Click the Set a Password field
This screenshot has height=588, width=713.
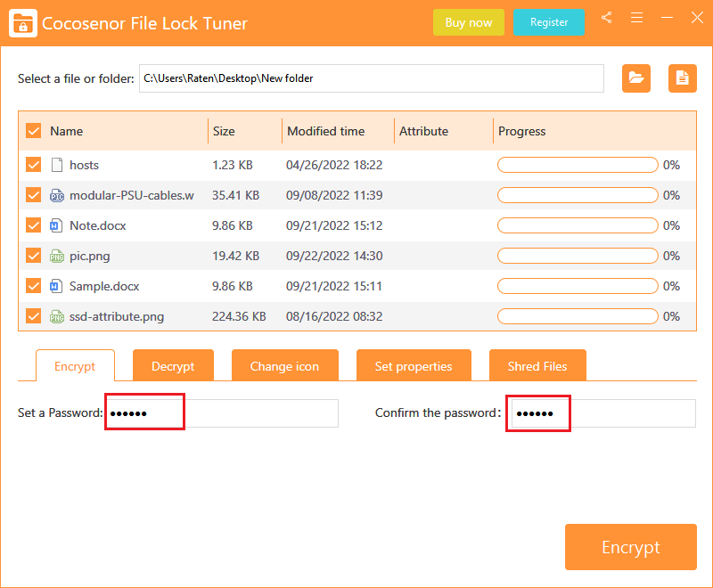(222, 413)
